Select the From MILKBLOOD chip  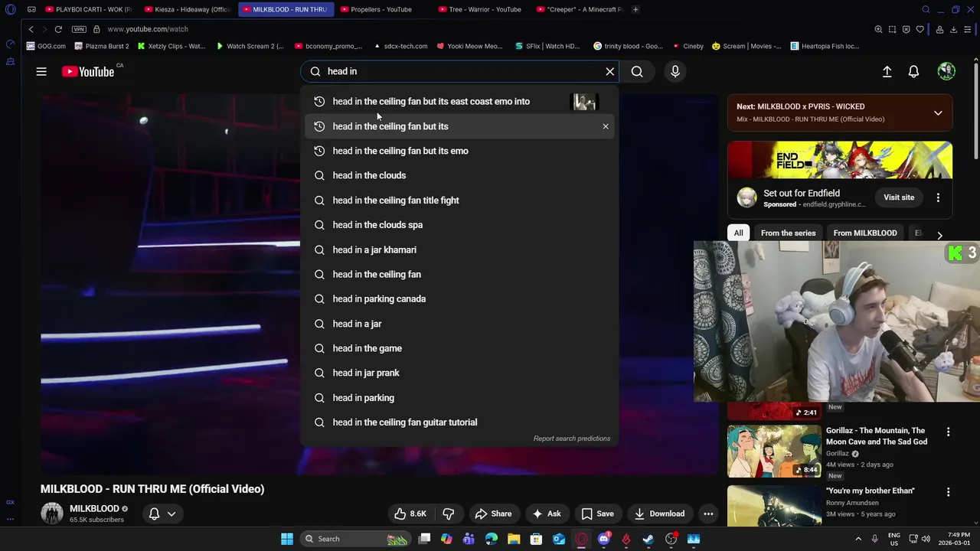(865, 233)
